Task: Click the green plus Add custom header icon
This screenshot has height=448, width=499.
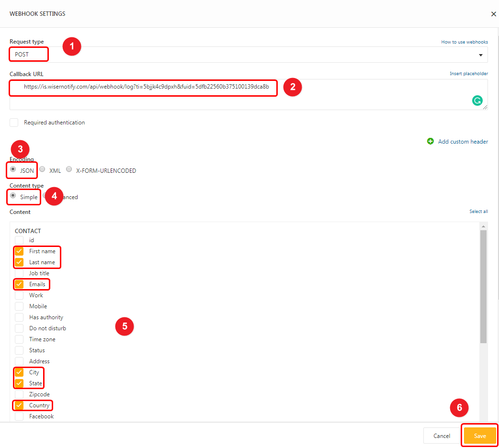Action: click(x=430, y=141)
